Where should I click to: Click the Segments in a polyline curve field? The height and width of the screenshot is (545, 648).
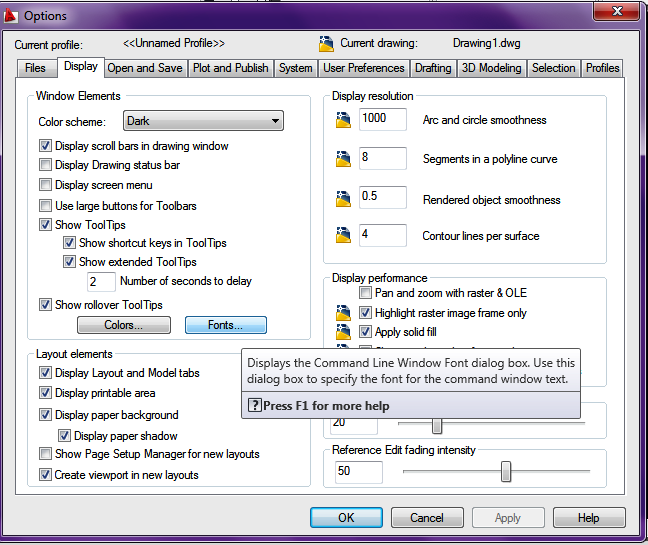pyautogui.click(x=383, y=158)
